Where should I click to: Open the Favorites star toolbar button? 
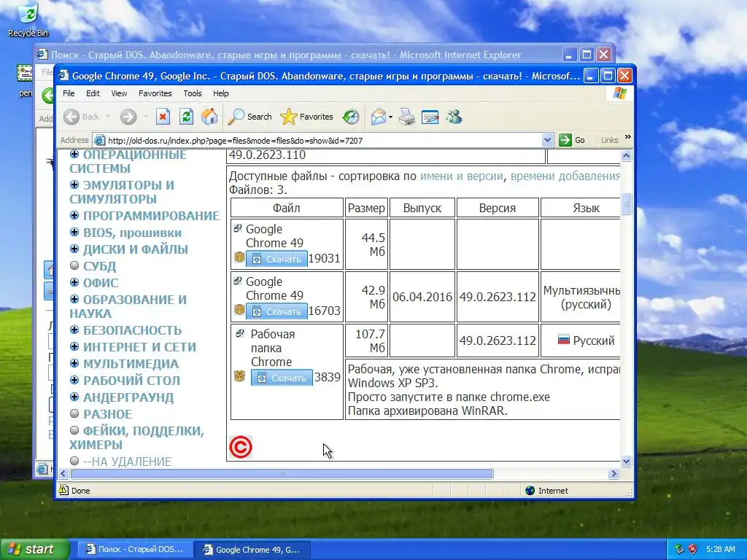tap(307, 117)
